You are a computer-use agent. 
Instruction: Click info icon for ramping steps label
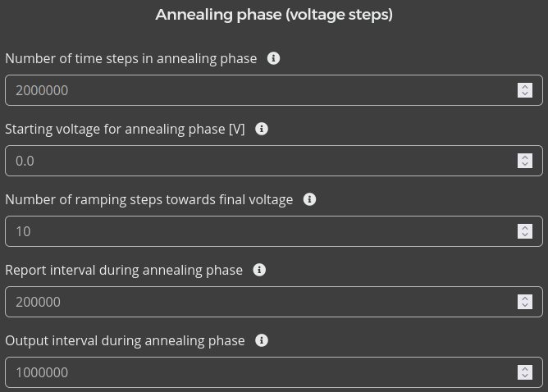click(x=310, y=199)
